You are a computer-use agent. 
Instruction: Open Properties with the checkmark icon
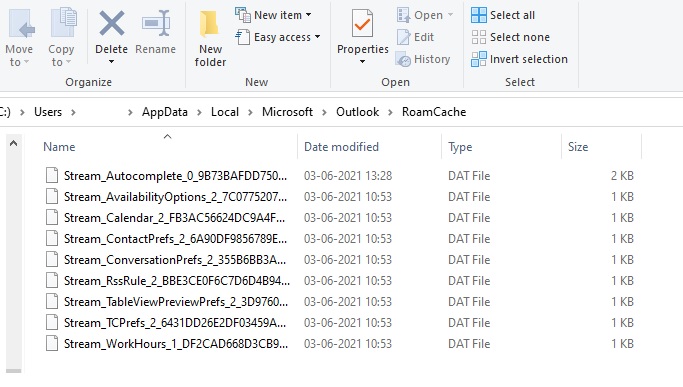tap(362, 24)
